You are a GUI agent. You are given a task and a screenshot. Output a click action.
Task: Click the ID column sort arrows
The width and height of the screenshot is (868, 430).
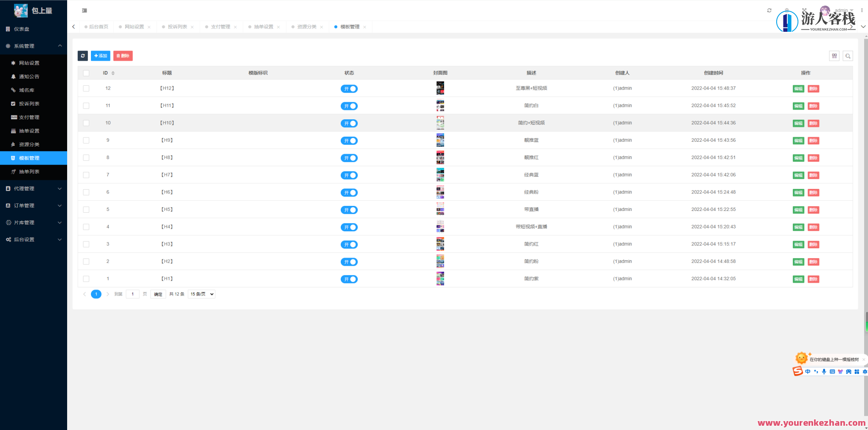113,73
